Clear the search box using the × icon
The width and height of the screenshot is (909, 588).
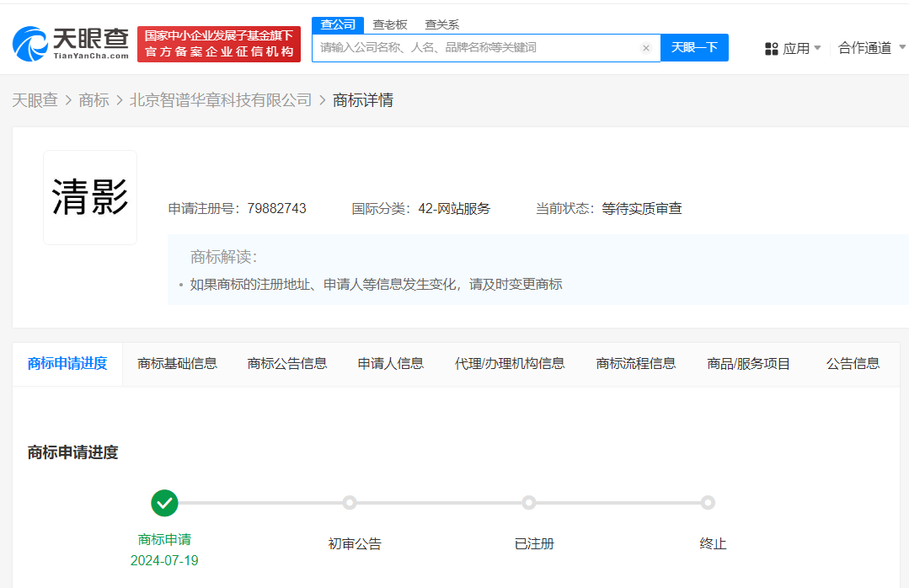646,48
